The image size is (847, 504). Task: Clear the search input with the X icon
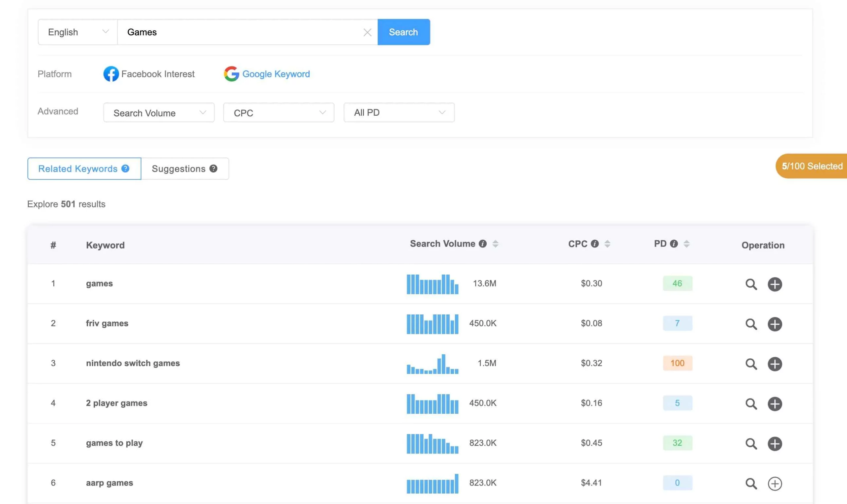pos(367,32)
